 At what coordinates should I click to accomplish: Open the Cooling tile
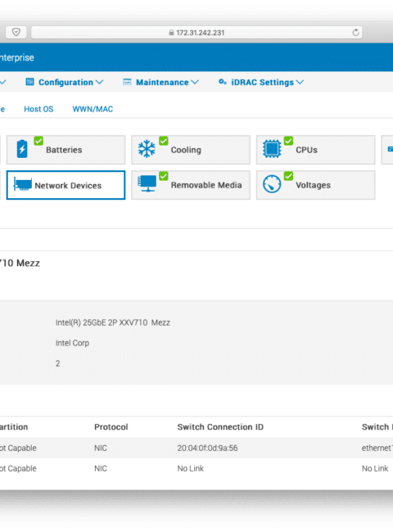[191, 150]
